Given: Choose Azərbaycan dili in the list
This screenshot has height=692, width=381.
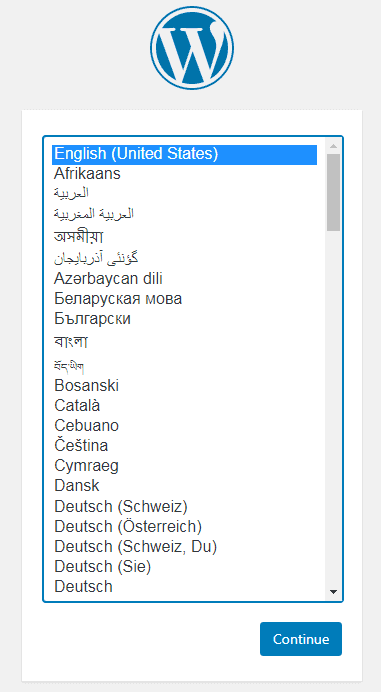Looking at the screenshot, I should 185,279.
